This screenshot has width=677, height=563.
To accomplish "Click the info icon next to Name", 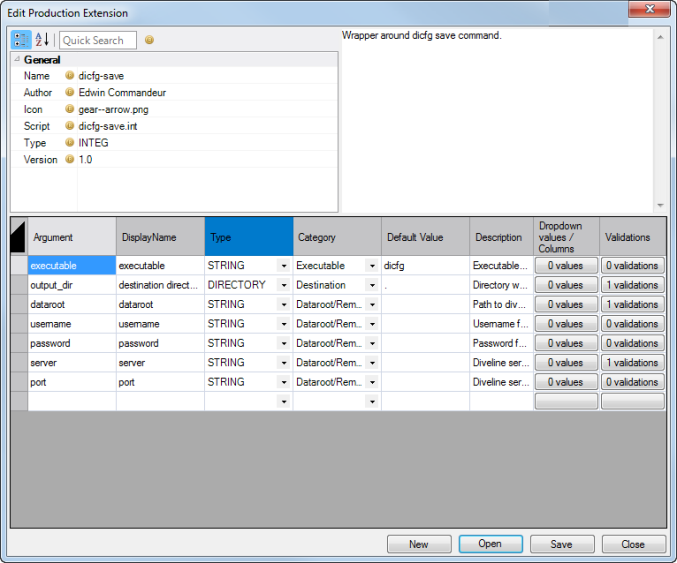I will coord(70,76).
